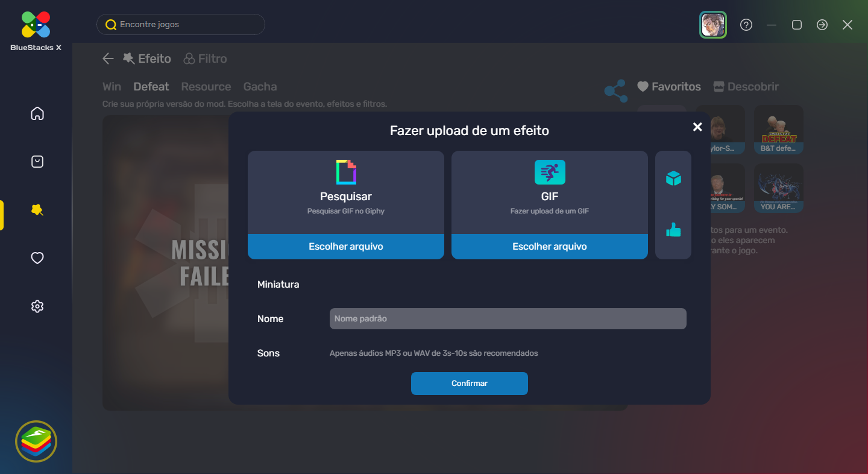Open the Home icon in sidebar
Screen dimensions: 868x474
[x=37, y=113]
